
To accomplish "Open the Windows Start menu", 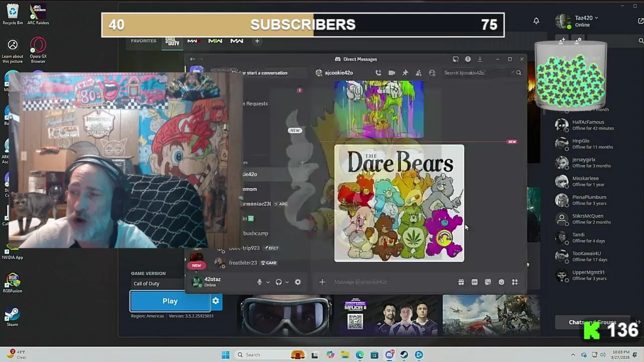I will (225, 355).
